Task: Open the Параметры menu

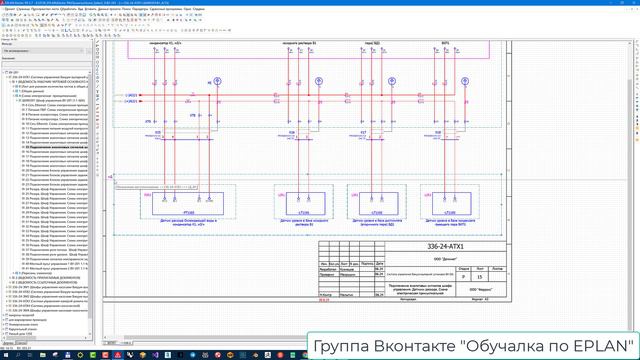Action: [140, 9]
